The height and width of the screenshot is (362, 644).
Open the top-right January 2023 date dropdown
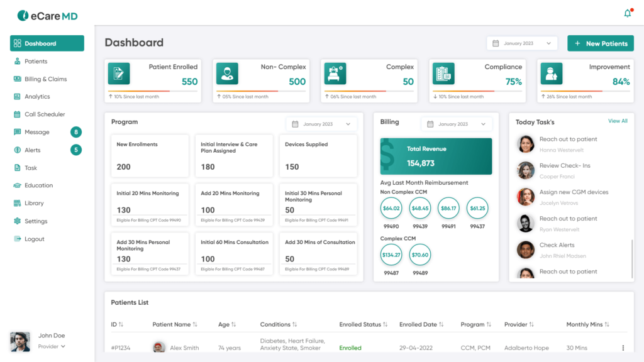522,43
